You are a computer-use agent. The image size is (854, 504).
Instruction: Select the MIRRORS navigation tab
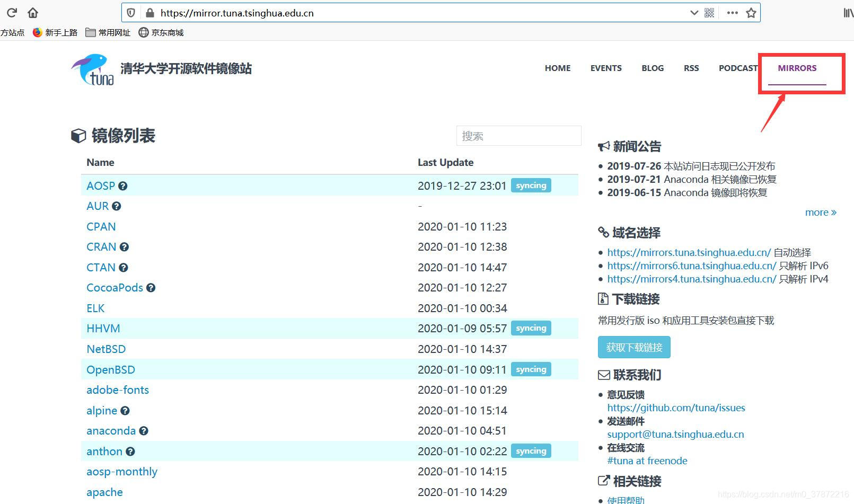point(797,68)
